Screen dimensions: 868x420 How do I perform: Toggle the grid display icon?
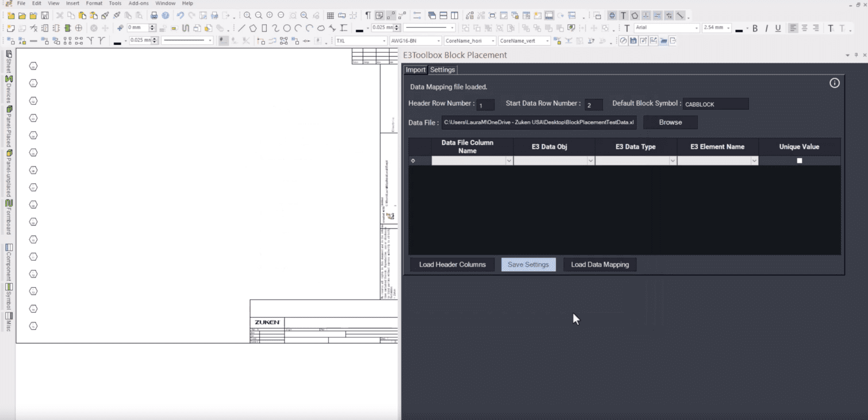(330, 16)
